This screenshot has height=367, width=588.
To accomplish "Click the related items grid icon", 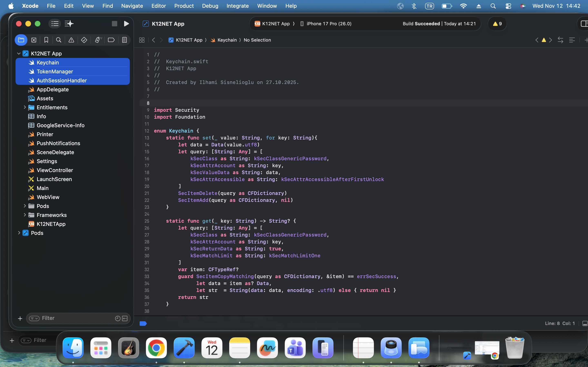I will 142,40.
